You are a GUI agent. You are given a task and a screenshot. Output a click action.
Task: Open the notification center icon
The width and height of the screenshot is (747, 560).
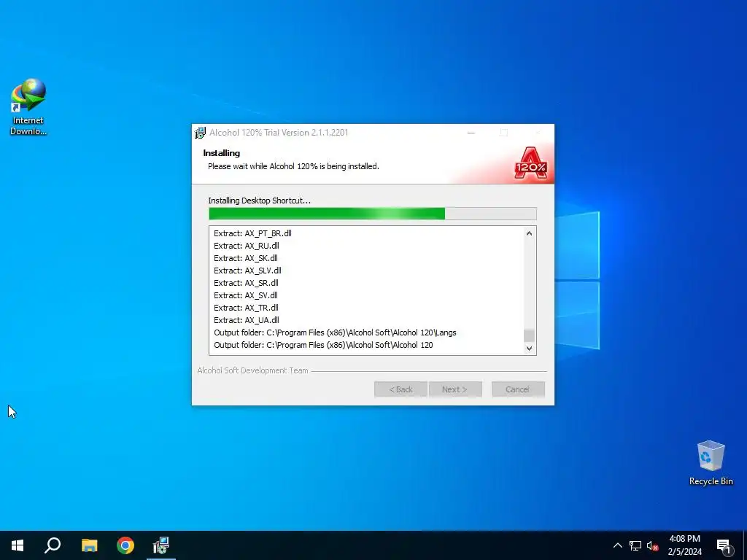tap(724, 546)
